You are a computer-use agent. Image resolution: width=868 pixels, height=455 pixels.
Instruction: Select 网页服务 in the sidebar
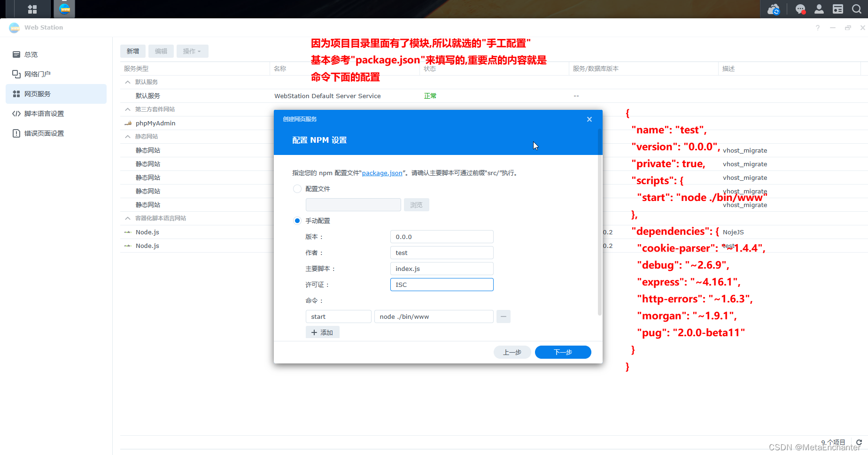[x=56, y=94]
